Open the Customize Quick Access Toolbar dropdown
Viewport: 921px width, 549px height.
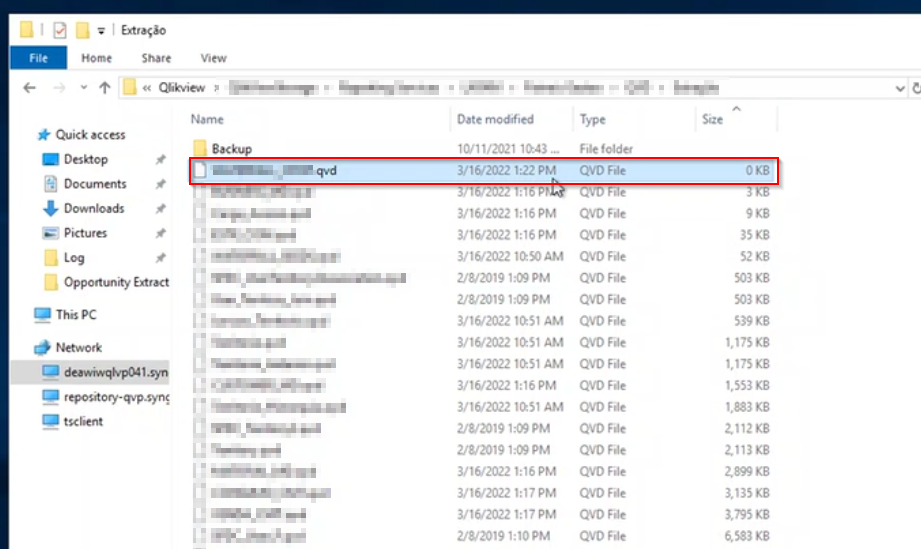[x=101, y=31]
